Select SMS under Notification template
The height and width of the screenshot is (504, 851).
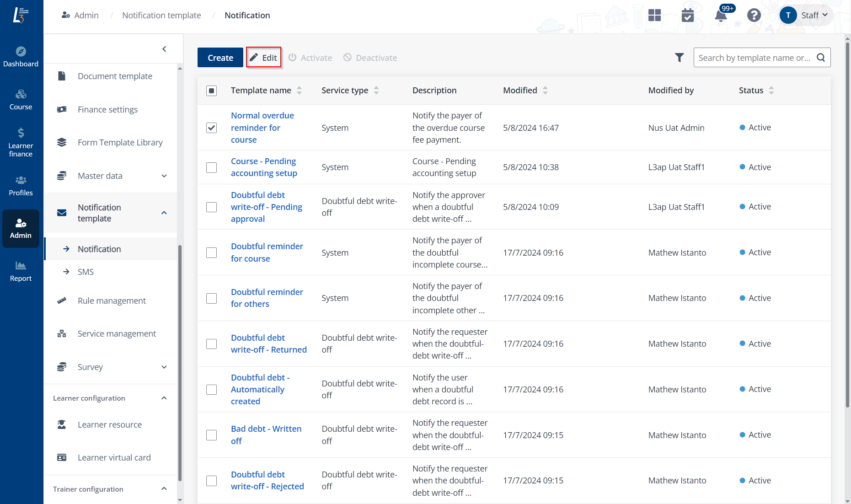[x=86, y=272]
